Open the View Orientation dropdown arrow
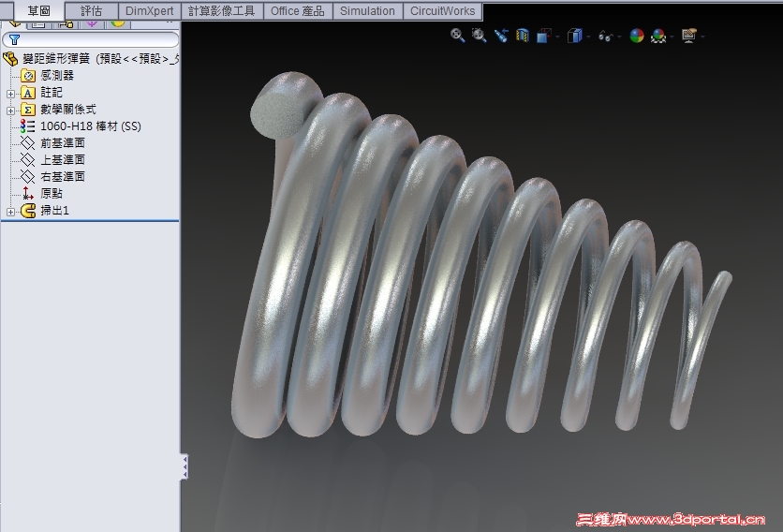Viewport: 783px width, 532px height. [x=557, y=37]
